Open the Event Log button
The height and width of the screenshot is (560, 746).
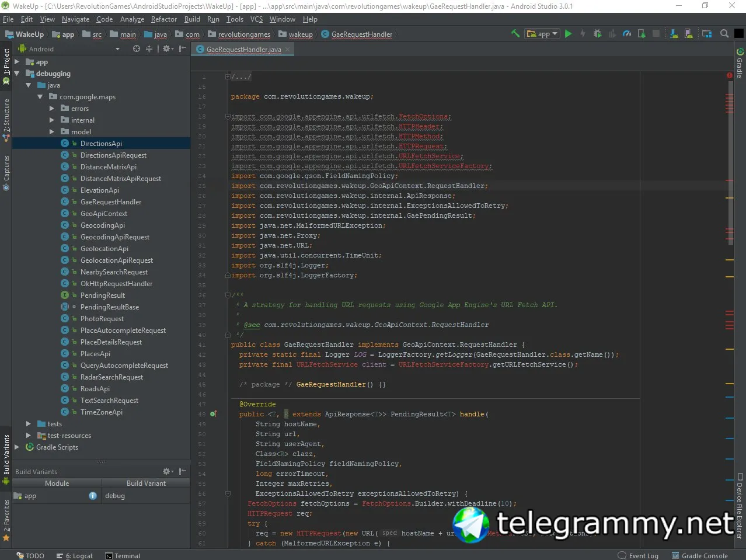pyautogui.click(x=638, y=555)
